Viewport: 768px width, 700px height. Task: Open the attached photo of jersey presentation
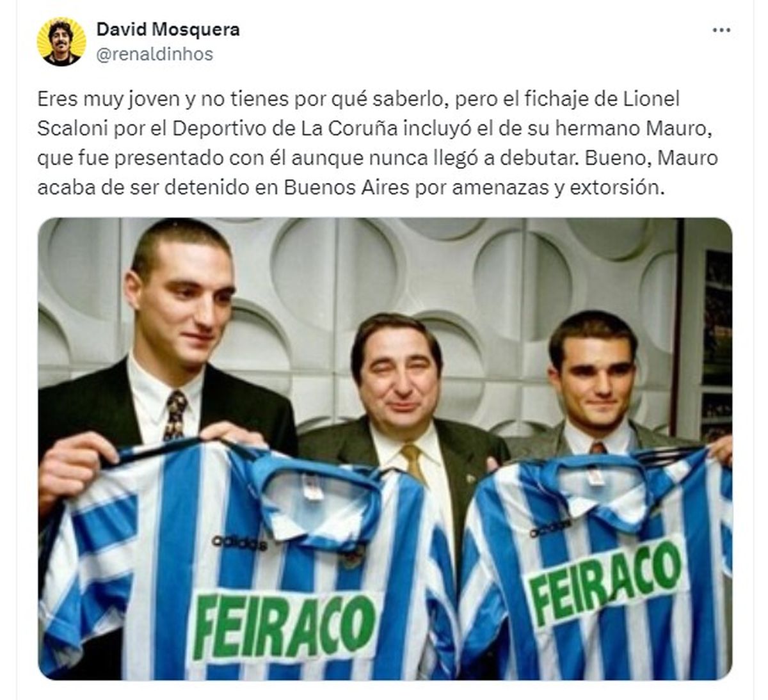coord(385,449)
